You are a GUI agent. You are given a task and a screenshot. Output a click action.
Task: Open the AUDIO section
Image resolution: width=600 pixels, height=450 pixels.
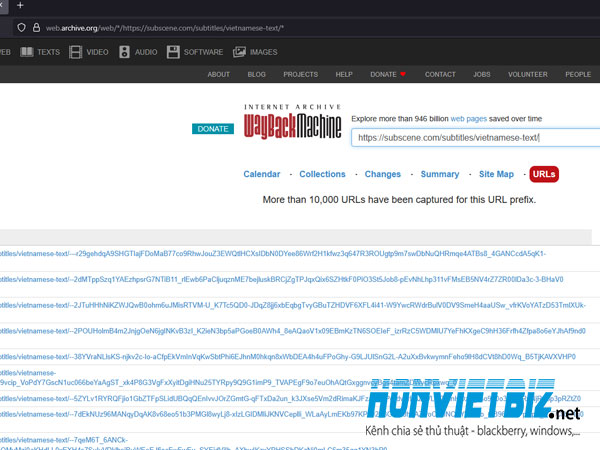tap(146, 52)
